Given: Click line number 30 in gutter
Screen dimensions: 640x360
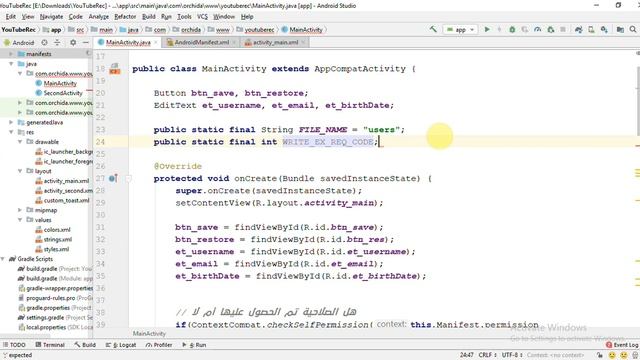Looking at the screenshot, I should pyautogui.click(x=100, y=215).
